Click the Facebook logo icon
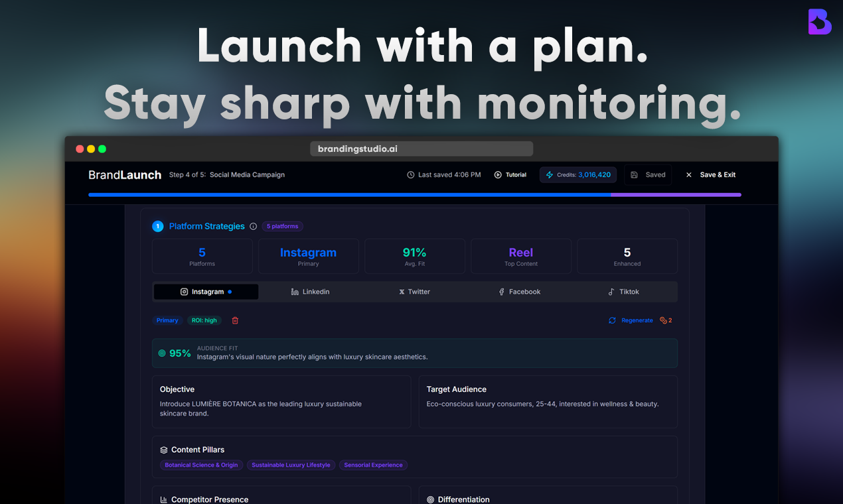Image resolution: width=843 pixels, height=504 pixels. click(x=502, y=292)
